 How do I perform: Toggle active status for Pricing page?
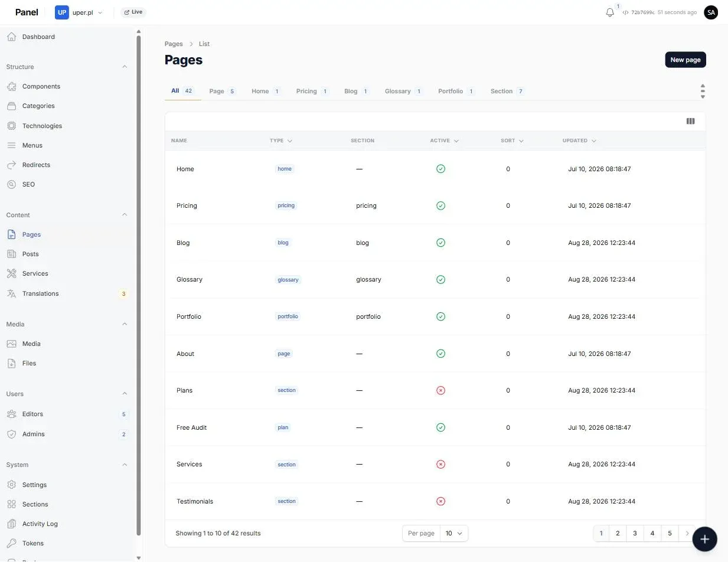point(440,205)
